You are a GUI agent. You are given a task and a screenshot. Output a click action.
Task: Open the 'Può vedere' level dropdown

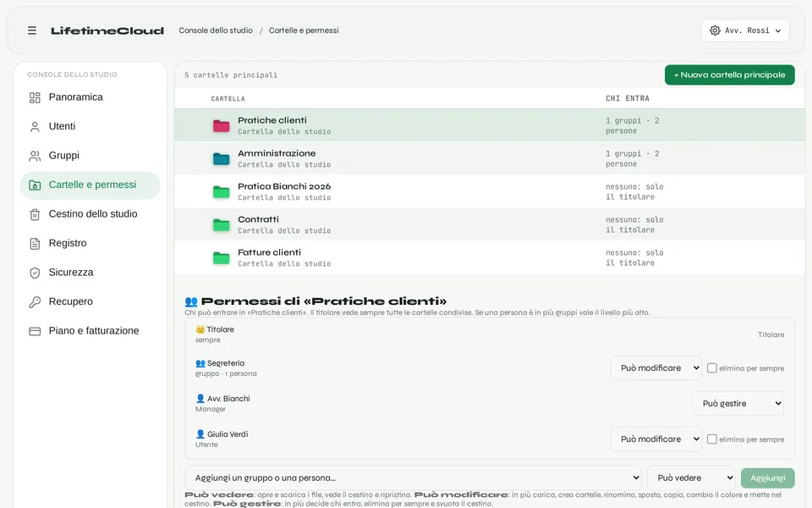tap(692, 478)
